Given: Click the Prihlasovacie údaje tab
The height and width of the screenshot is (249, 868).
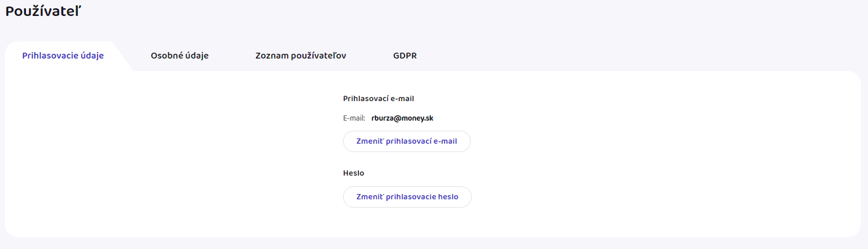Looking at the screenshot, I should (x=63, y=56).
